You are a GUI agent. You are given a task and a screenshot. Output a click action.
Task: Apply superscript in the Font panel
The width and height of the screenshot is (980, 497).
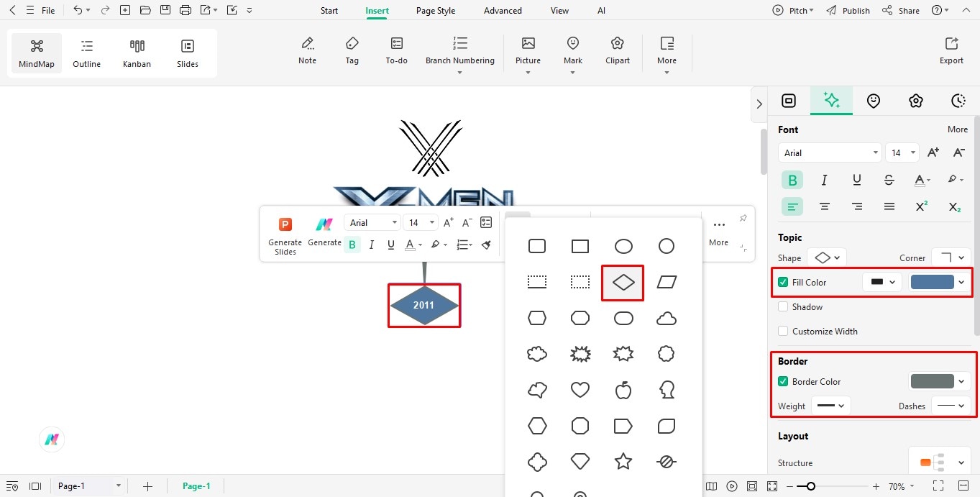(922, 206)
